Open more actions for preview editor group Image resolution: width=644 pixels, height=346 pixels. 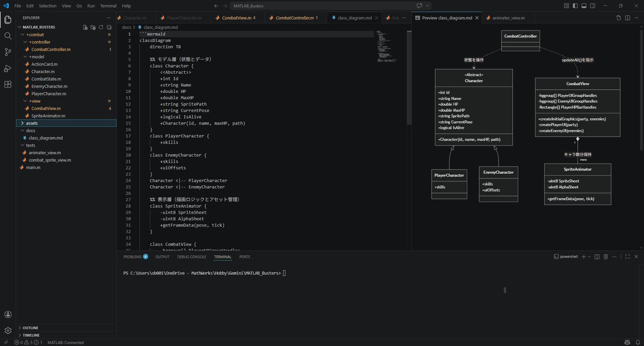tap(636, 18)
